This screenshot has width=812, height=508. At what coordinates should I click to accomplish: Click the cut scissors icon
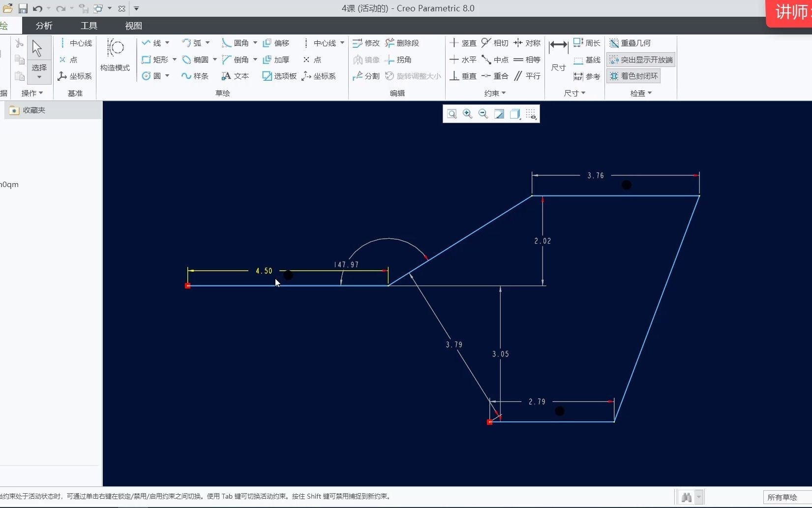point(19,43)
